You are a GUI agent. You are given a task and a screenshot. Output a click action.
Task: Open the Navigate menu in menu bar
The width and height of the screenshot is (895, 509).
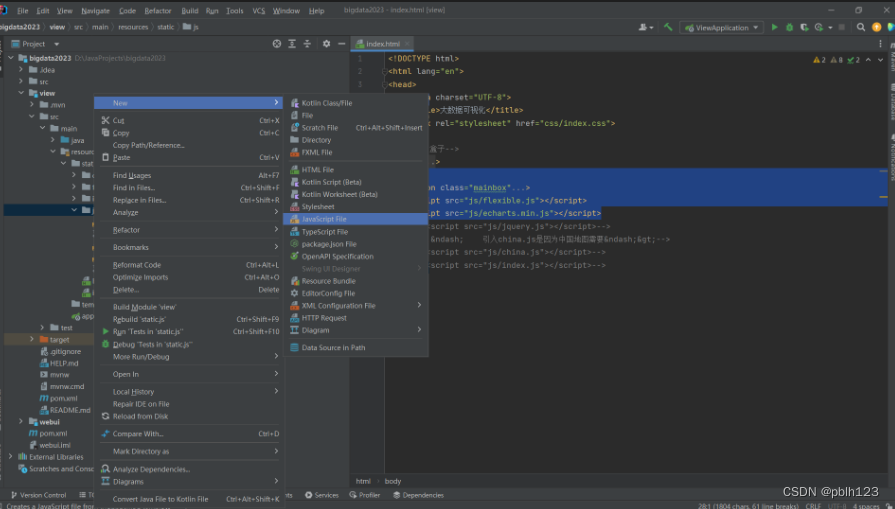coord(95,11)
